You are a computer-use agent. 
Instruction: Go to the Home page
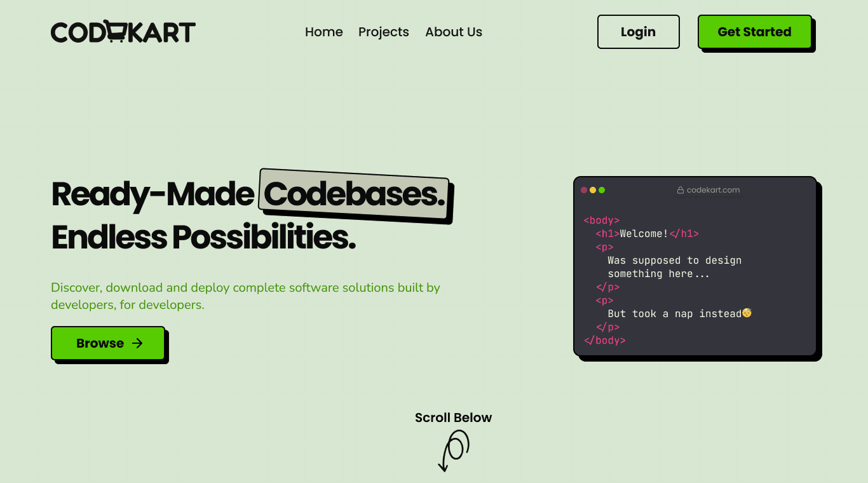point(324,32)
